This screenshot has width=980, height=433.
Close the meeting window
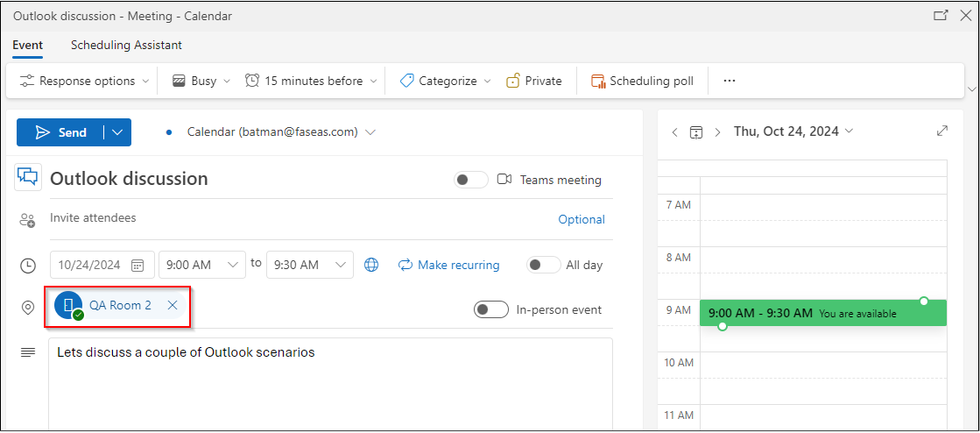point(965,16)
